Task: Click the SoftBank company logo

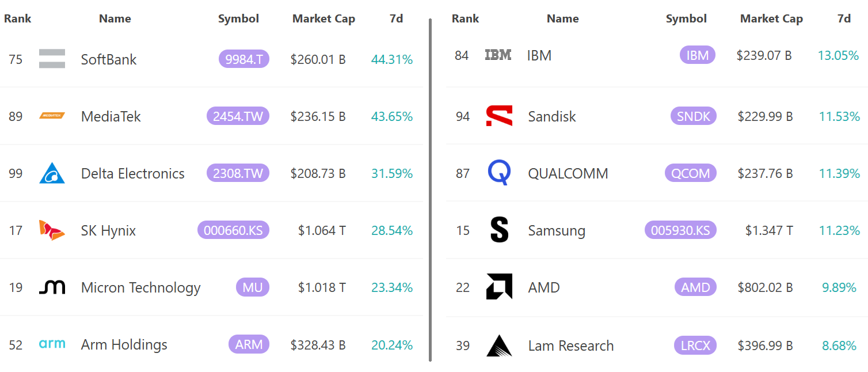Action: 52,59
